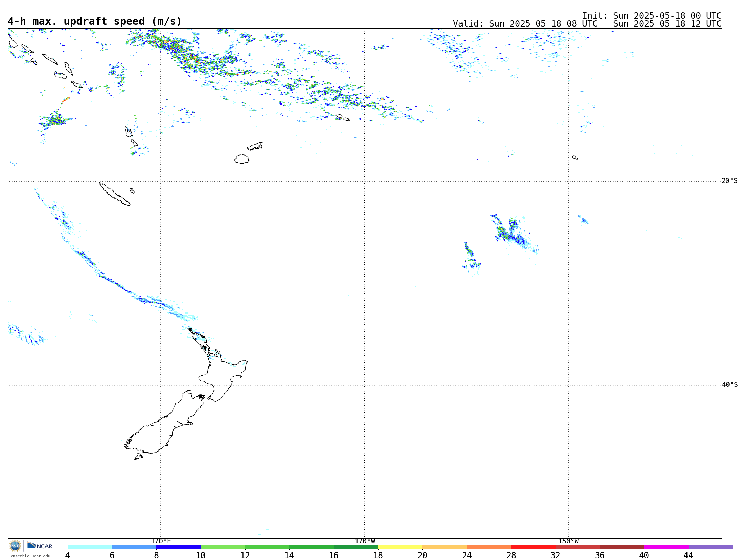The image size is (744, 560).
Task: Choose the orange 24–28 m/s colorbar swatch
Action: coord(489,547)
